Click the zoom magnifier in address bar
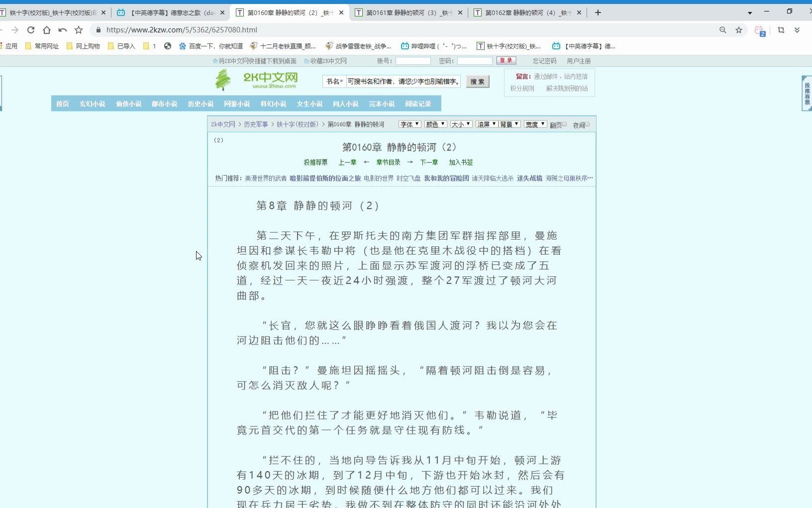The image size is (812, 508). pos(723,30)
